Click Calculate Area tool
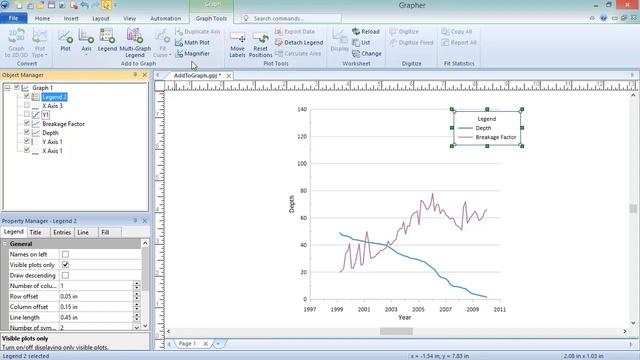This screenshot has width=640, height=360. coord(298,53)
